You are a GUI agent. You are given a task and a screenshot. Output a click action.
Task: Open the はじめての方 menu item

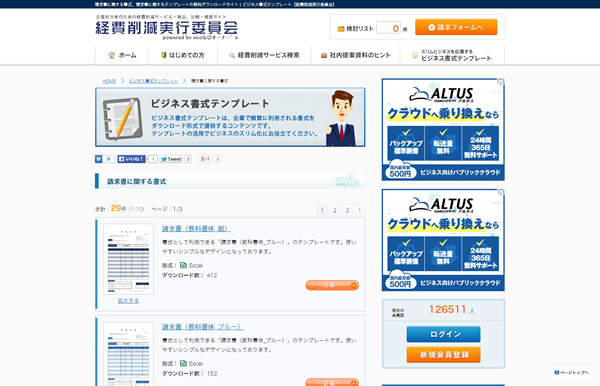click(x=183, y=55)
